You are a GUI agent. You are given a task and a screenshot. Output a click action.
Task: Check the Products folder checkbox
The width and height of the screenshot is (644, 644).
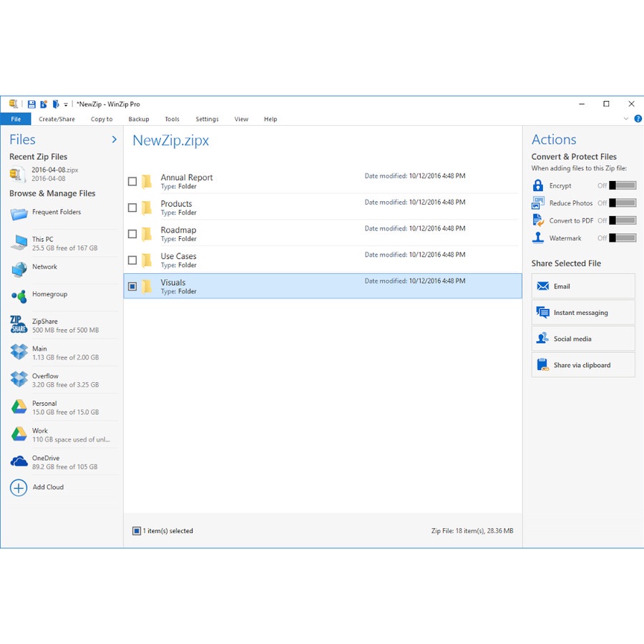(132, 208)
